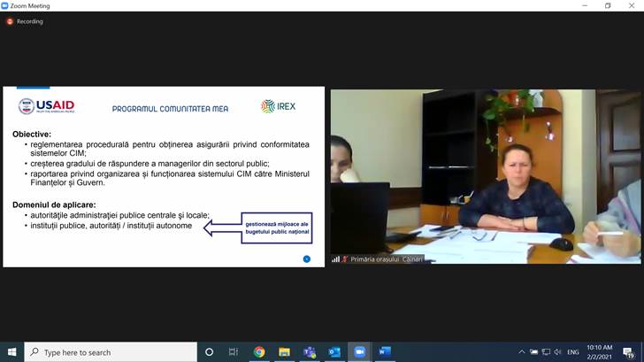The width and height of the screenshot is (644, 362).
Task: Open Google Chrome from the taskbar
Action: tap(259, 351)
